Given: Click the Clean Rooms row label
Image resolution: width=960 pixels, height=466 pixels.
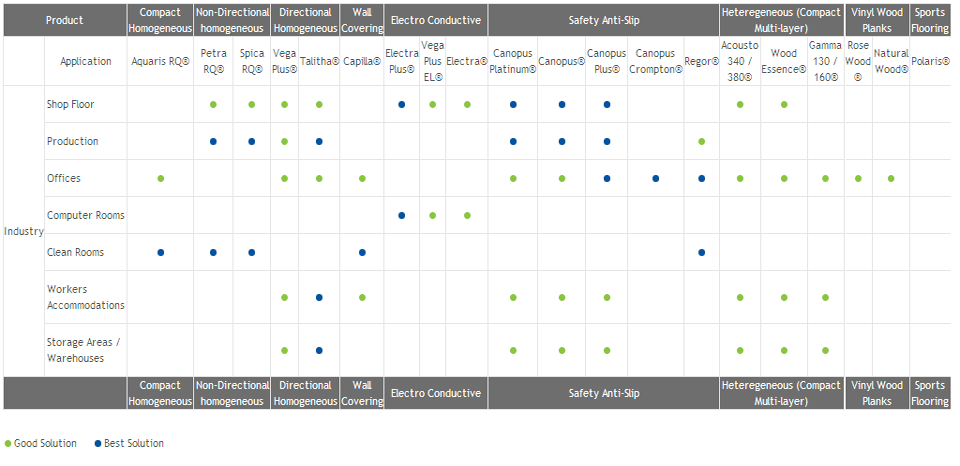Looking at the screenshot, I should pos(75,252).
